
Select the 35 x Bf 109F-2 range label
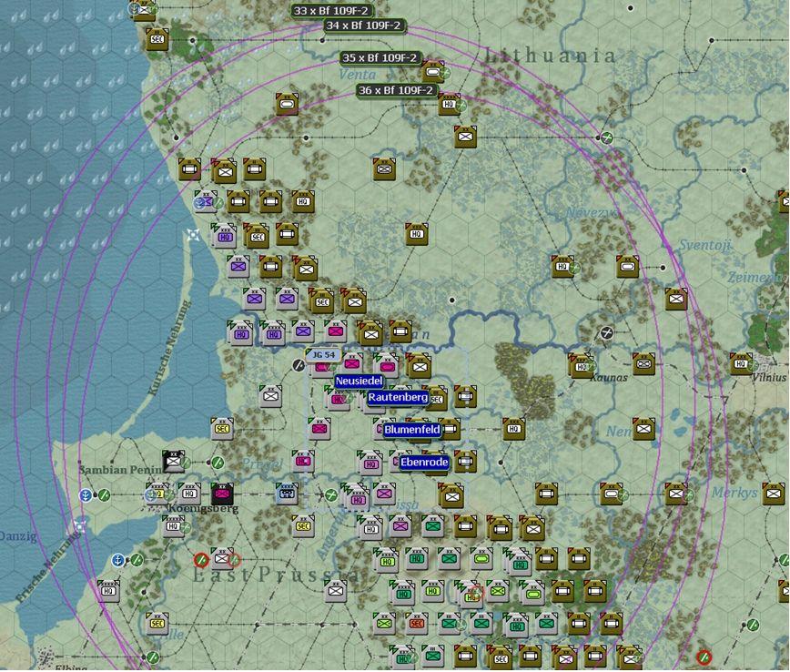click(x=380, y=58)
